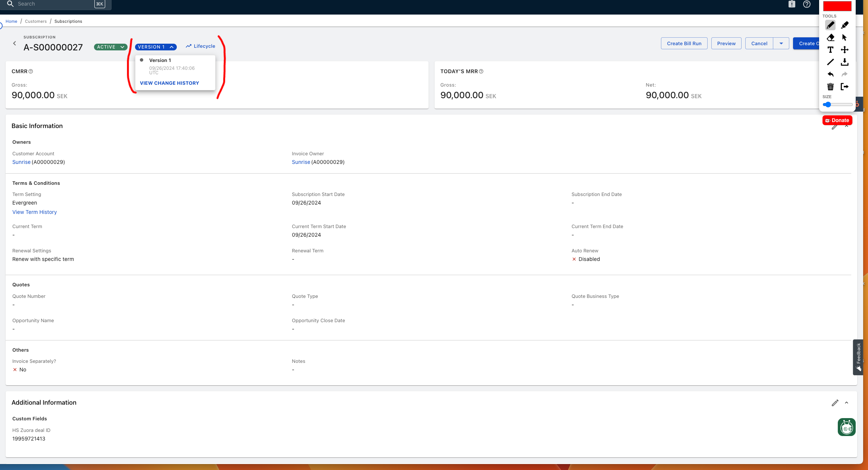Select the eraser tool

click(x=830, y=37)
